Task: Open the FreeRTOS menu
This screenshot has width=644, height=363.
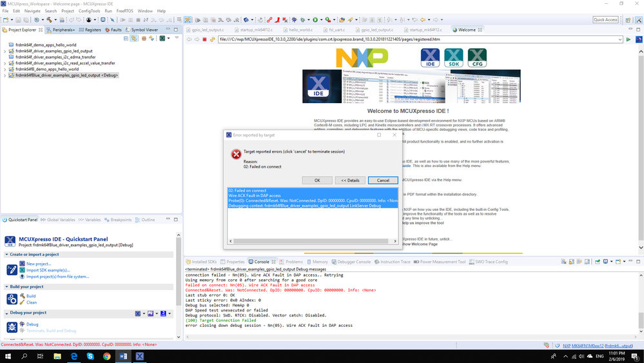Action: [124, 11]
